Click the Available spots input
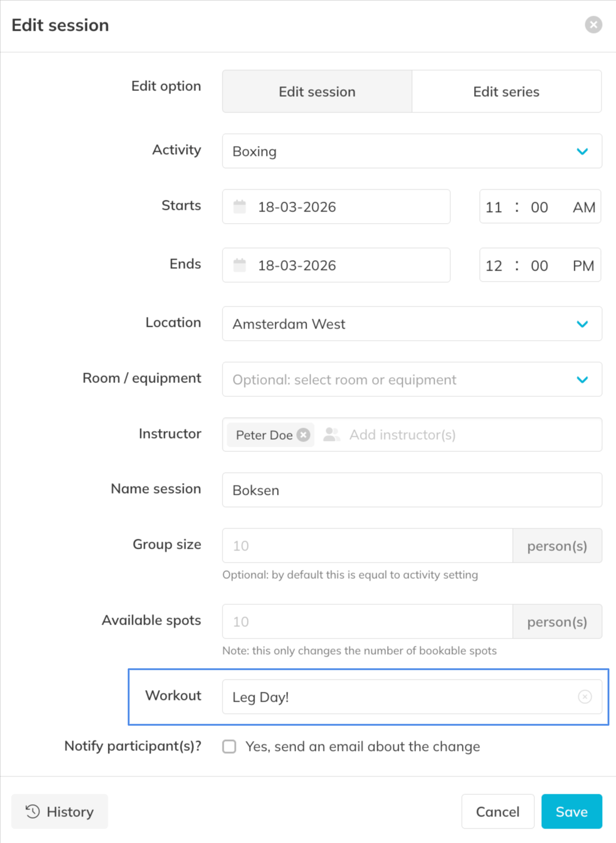 pos(367,622)
